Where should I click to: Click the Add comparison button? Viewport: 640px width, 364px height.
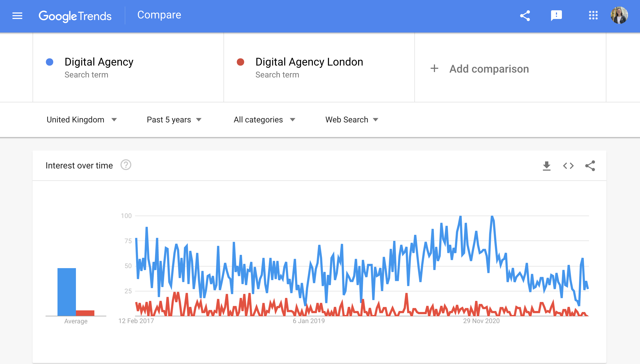click(x=489, y=69)
